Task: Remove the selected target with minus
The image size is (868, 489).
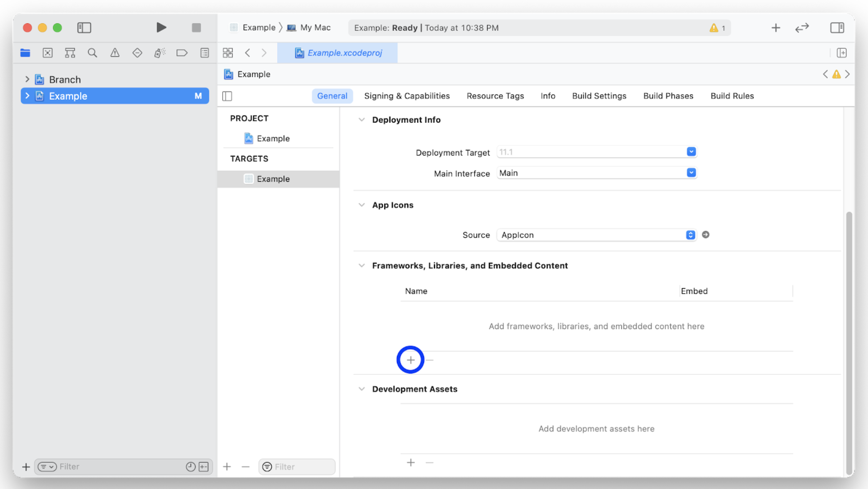Action: (x=246, y=467)
